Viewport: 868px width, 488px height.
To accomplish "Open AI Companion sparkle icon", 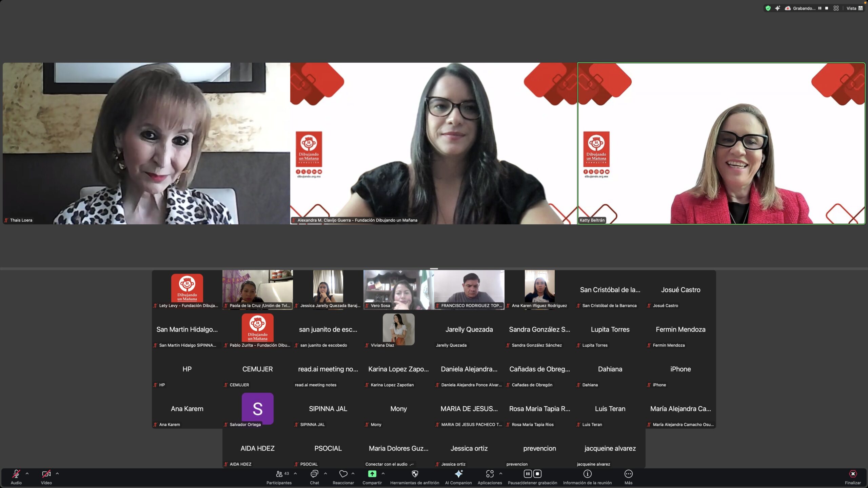I will (458, 474).
